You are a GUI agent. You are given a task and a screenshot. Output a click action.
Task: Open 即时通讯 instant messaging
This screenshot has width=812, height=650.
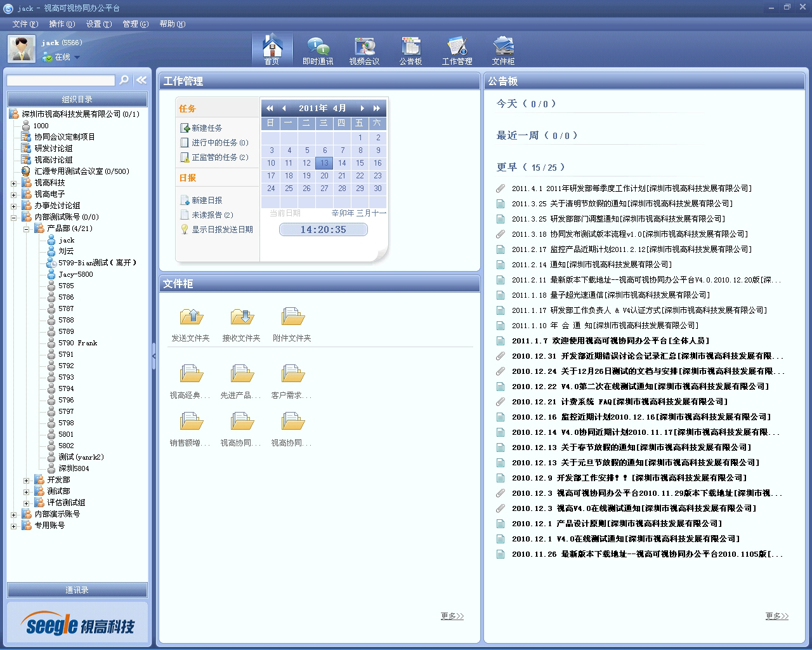318,51
